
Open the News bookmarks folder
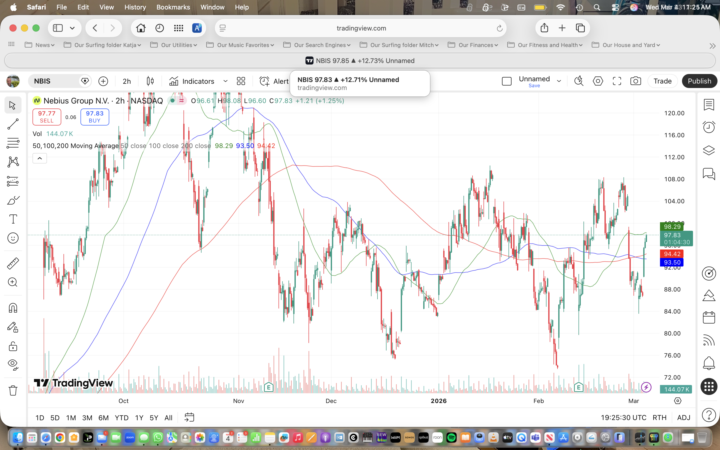[x=40, y=45]
